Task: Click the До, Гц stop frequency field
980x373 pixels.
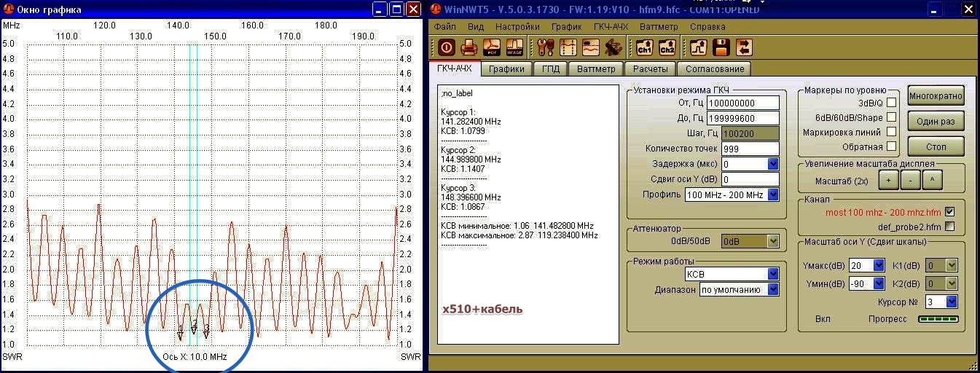Action: (x=743, y=118)
